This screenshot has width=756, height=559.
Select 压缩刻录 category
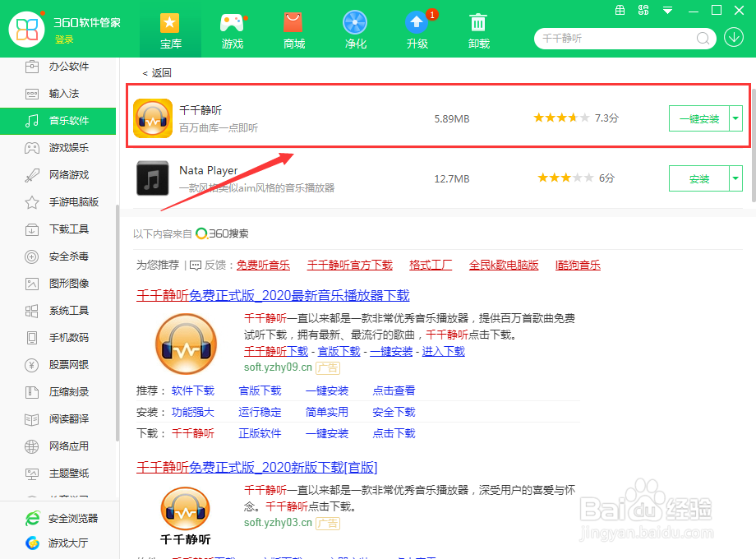tap(58, 391)
